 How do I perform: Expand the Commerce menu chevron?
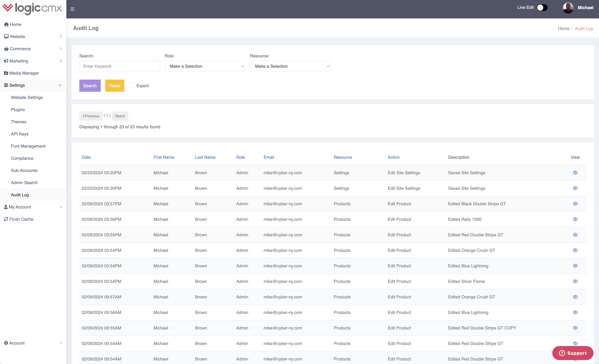(61, 49)
